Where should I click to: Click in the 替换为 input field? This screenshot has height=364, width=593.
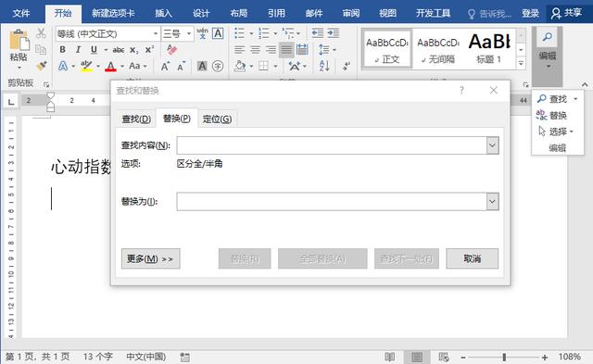332,202
